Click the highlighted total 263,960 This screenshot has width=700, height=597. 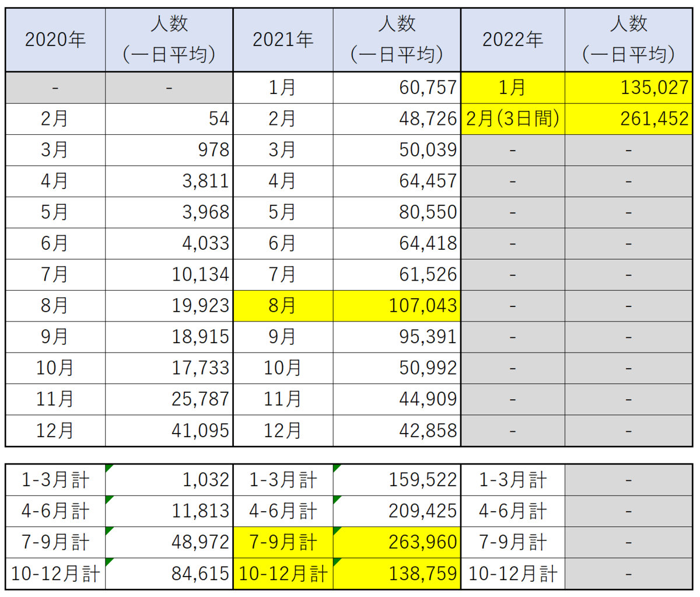[x=397, y=542]
